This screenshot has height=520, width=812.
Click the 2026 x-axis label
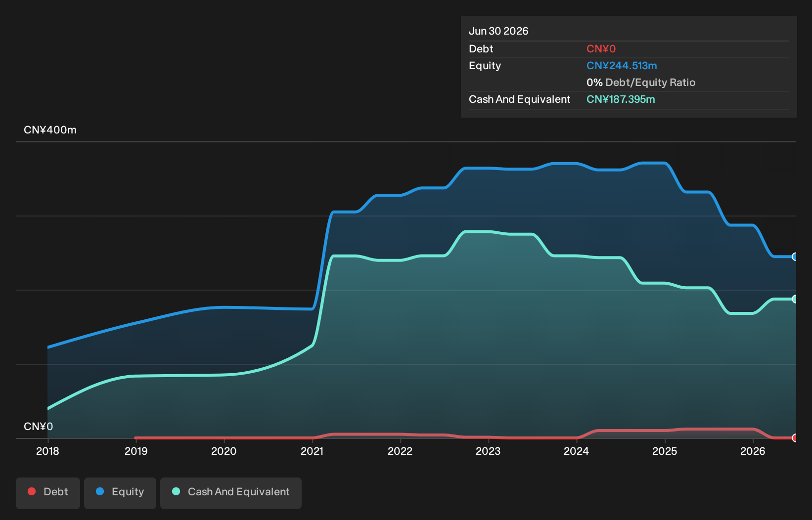click(753, 451)
